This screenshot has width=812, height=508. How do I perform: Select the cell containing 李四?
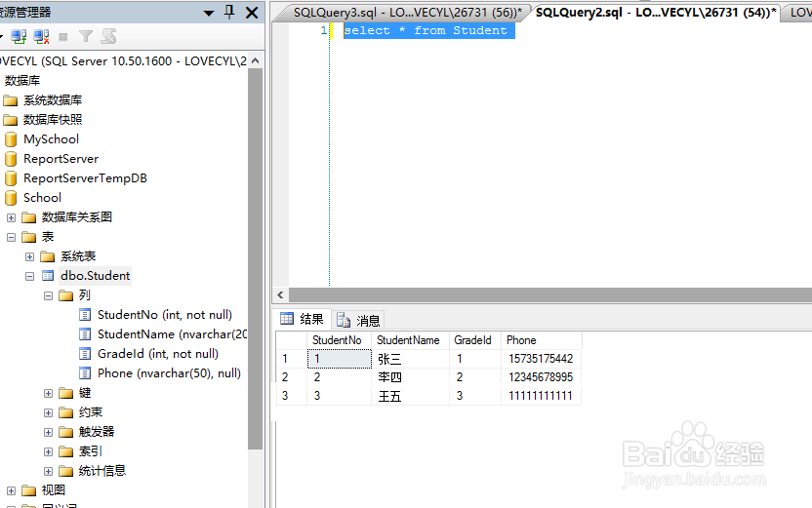[x=410, y=377]
